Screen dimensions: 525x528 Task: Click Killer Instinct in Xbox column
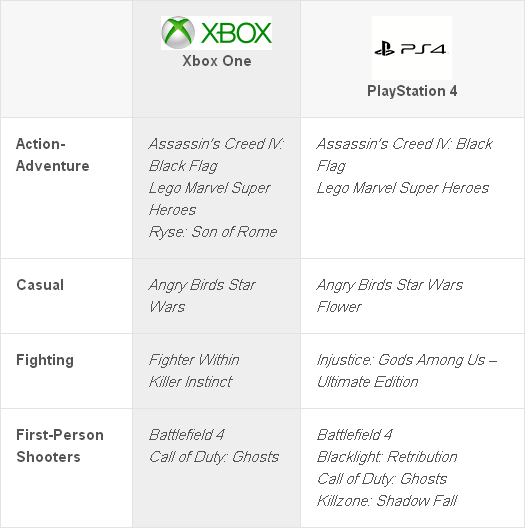click(x=191, y=382)
